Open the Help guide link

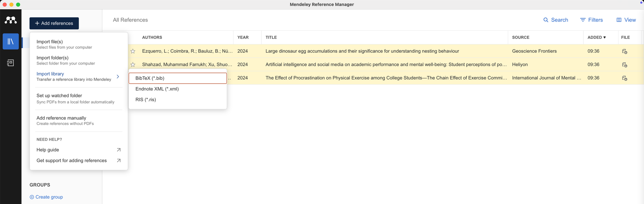coord(48,150)
